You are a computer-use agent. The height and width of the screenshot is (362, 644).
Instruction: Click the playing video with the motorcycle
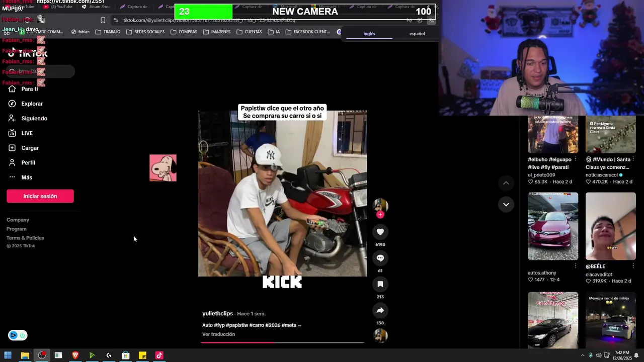pyautogui.click(x=282, y=194)
